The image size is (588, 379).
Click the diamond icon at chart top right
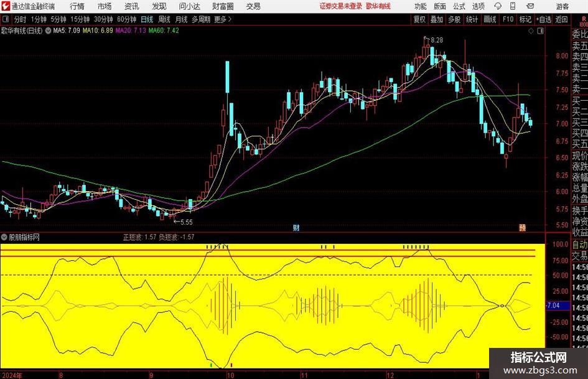point(531,30)
